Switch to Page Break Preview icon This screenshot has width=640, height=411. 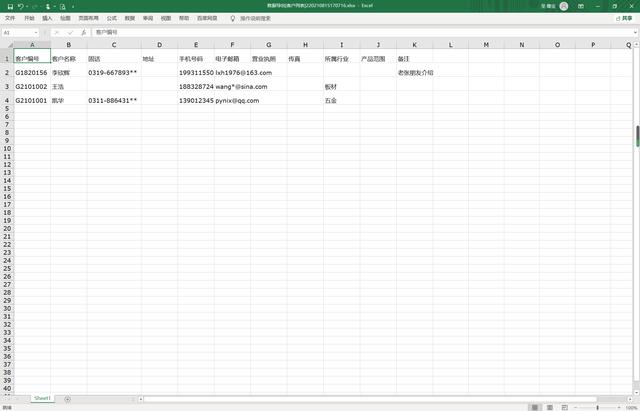[564, 407]
